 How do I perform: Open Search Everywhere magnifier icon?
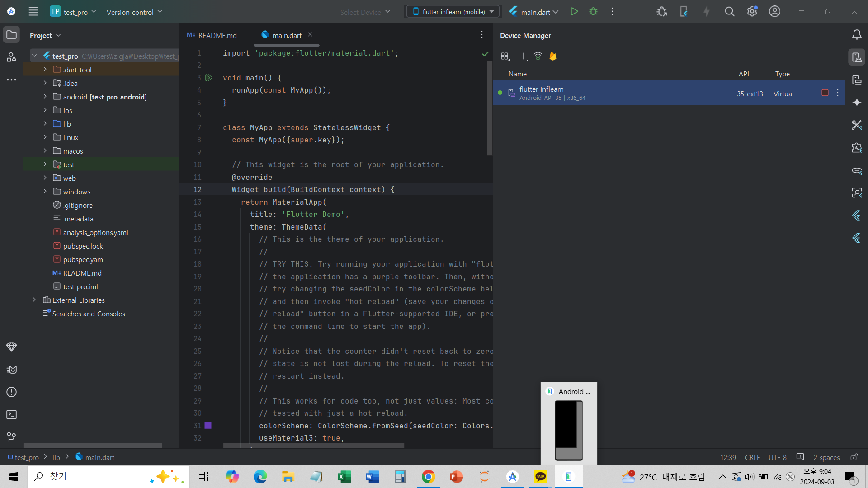pyautogui.click(x=729, y=12)
